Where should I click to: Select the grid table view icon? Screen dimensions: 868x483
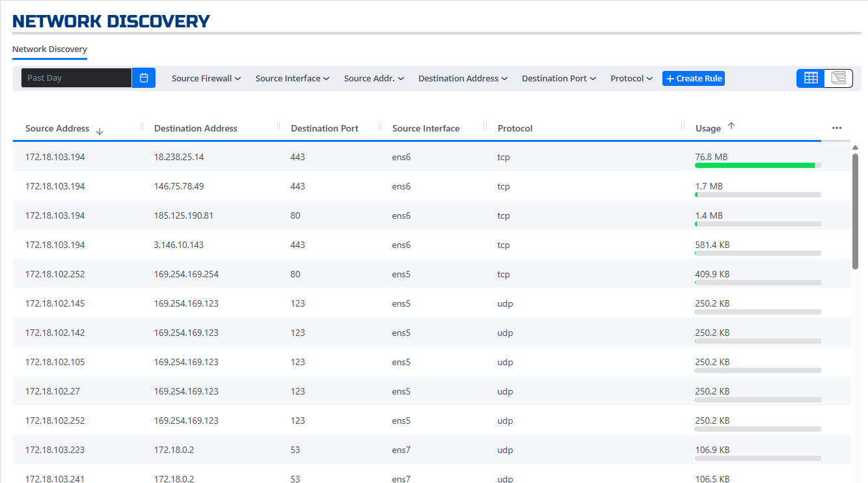(x=811, y=77)
